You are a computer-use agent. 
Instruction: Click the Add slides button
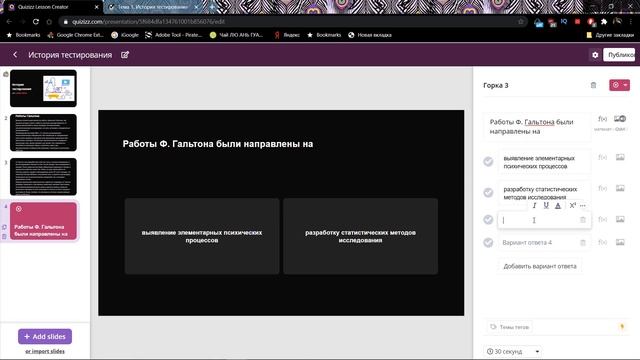pyautogui.click(x=45, y=336)
